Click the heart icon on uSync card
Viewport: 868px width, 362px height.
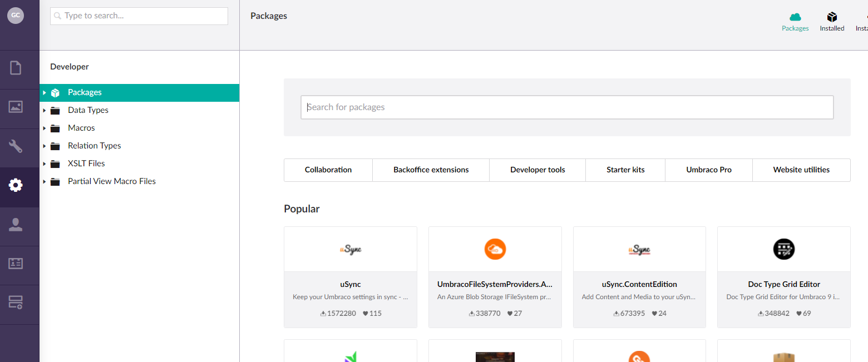click(366, 314)
